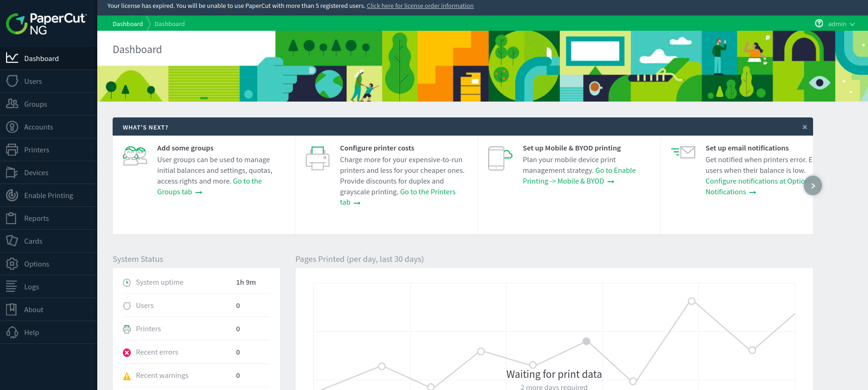Click the groups illustration in Add some groups

pos(135,156)
